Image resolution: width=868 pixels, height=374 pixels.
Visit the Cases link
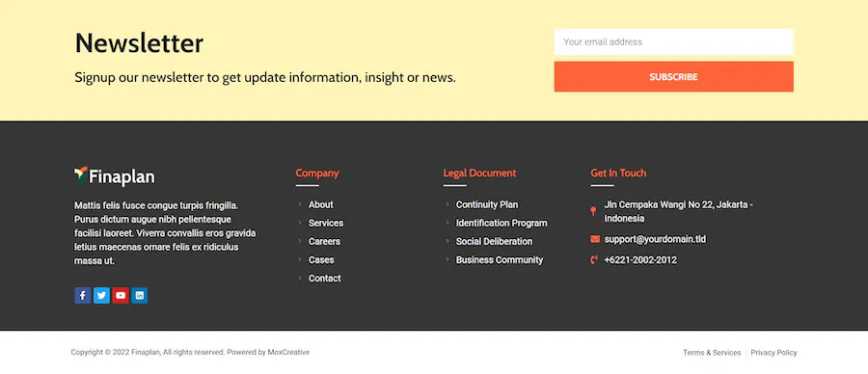coord(321,259)
